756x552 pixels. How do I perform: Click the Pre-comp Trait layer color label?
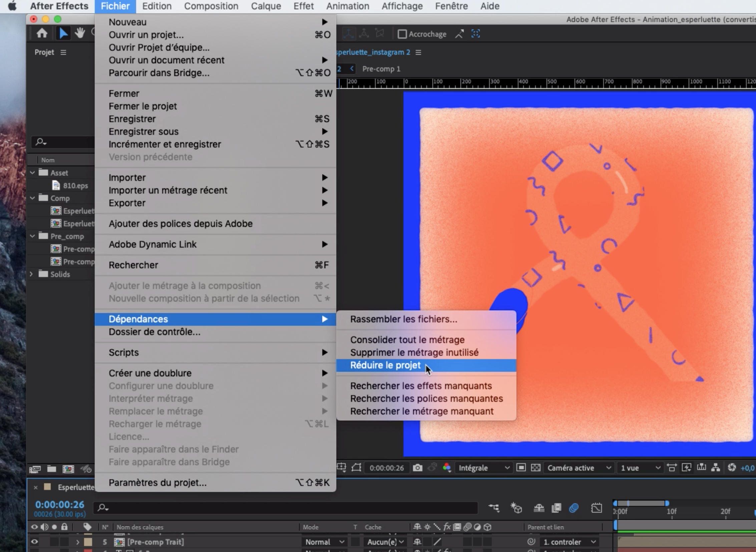(x=88, y=542)
